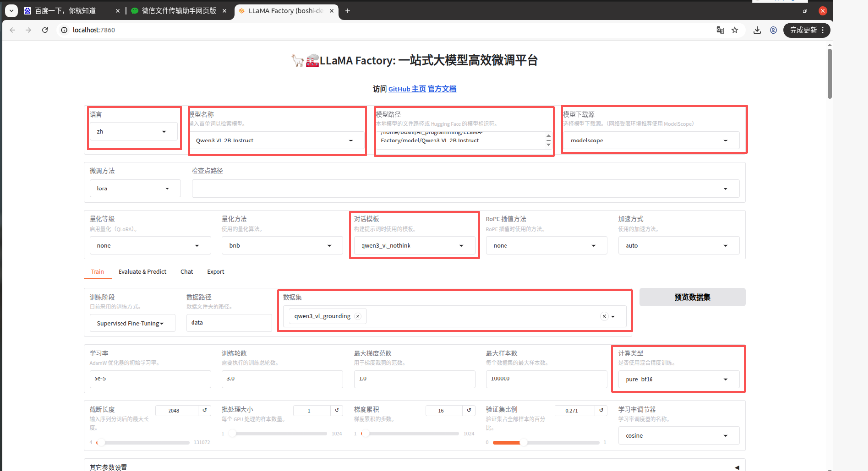Close the LLaMA Factory tab

point(332,11)
